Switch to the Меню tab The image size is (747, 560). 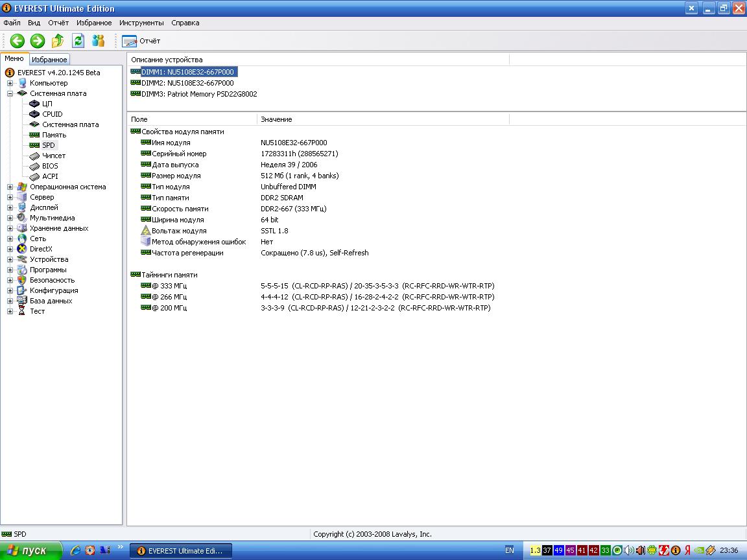coord(14,58)
